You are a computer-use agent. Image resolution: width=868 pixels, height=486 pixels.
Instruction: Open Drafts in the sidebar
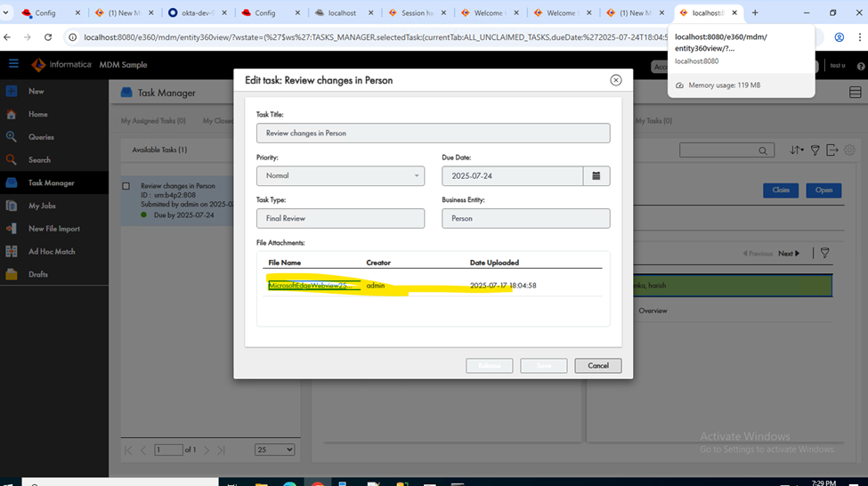(x=37, y=274)
